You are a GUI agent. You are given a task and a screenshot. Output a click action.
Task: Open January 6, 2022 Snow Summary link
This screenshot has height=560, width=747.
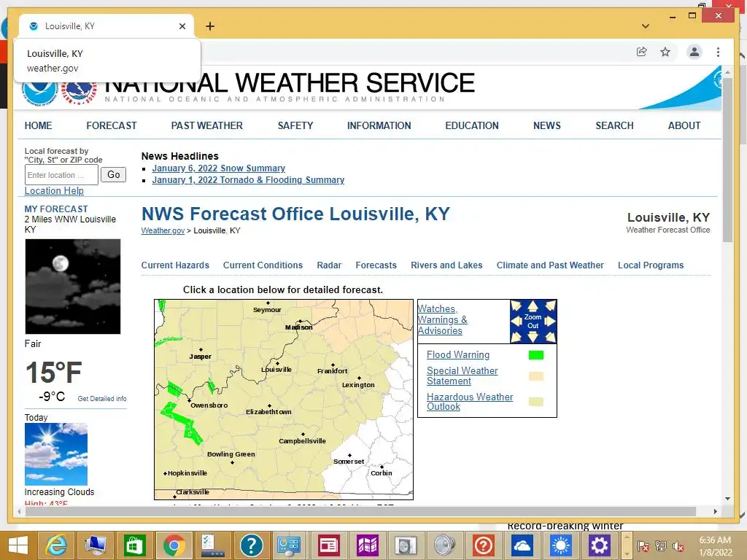pos(218,168)
